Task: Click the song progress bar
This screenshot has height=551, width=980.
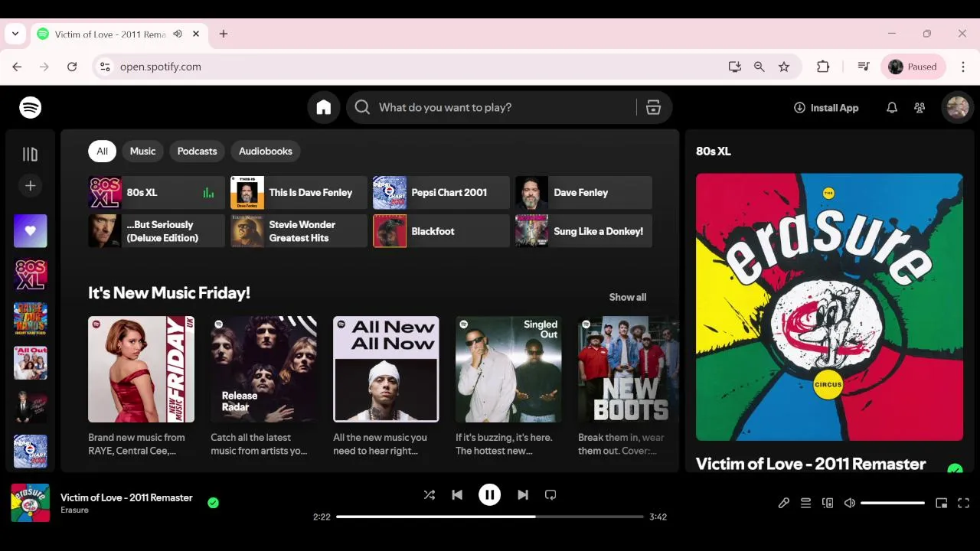Action: [490, 517]
